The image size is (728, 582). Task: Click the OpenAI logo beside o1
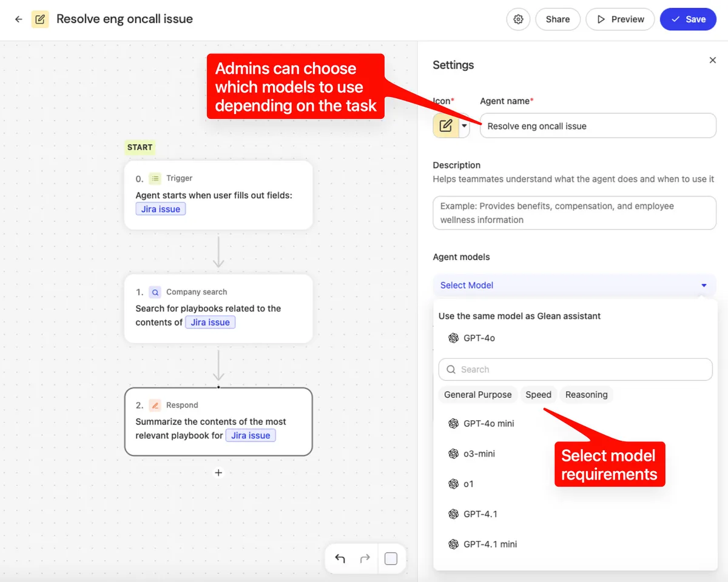(x=453, y=484)
